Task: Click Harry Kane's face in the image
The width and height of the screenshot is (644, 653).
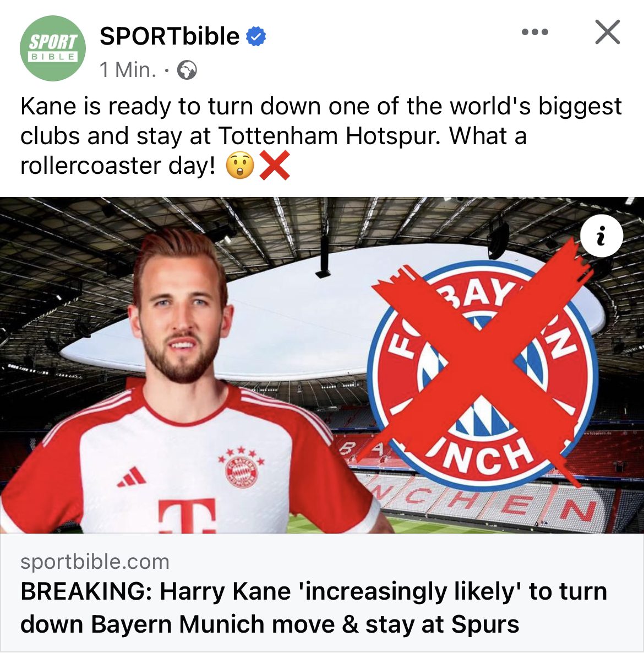Action: [180, 316]
